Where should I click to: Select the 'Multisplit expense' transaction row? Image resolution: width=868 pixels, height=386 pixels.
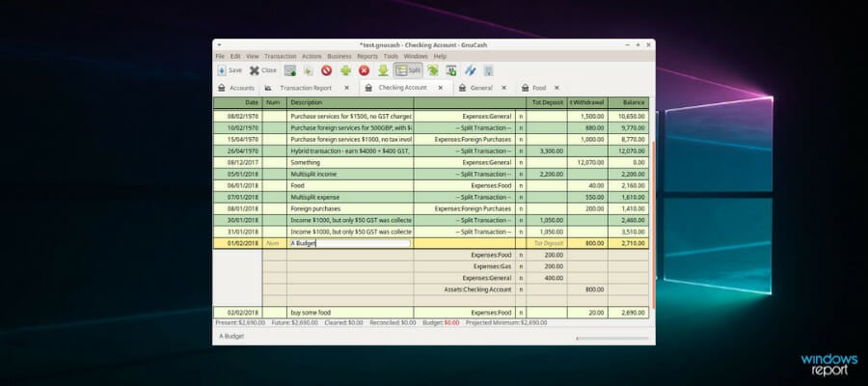click(431, 198)
